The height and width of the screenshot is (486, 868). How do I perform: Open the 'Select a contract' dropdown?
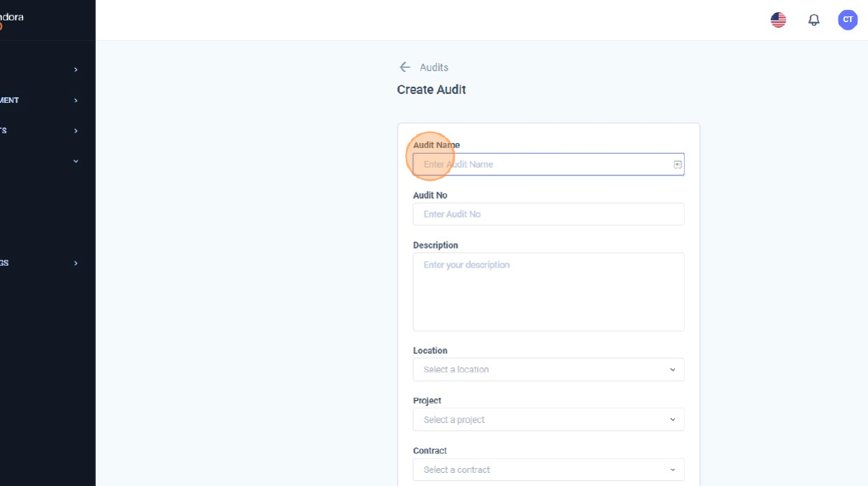coord(548,470)
